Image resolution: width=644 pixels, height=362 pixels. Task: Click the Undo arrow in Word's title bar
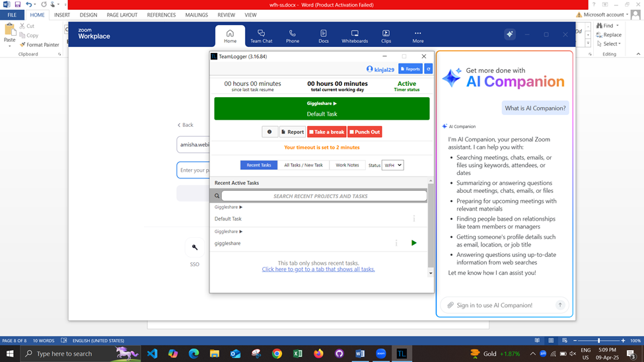click(x=28, y=5)
